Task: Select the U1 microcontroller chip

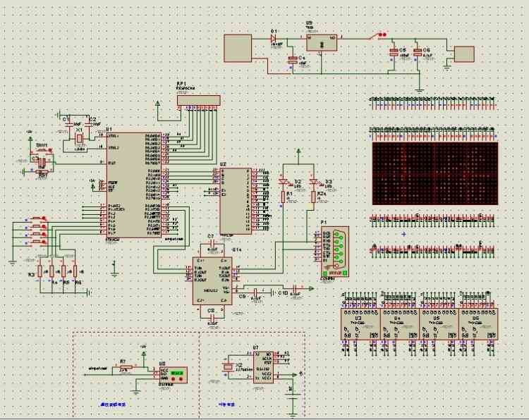Action: pyautogui.click(x=134, y=185)
